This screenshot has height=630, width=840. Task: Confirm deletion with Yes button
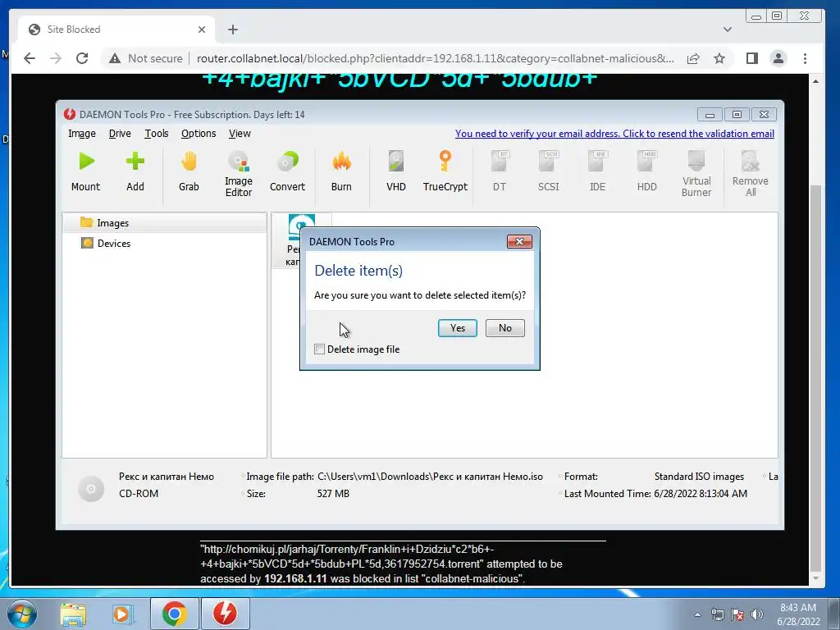tap(458, 328)
